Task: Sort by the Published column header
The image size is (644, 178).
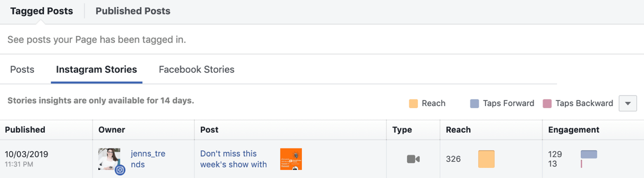Action: (25, 130)
